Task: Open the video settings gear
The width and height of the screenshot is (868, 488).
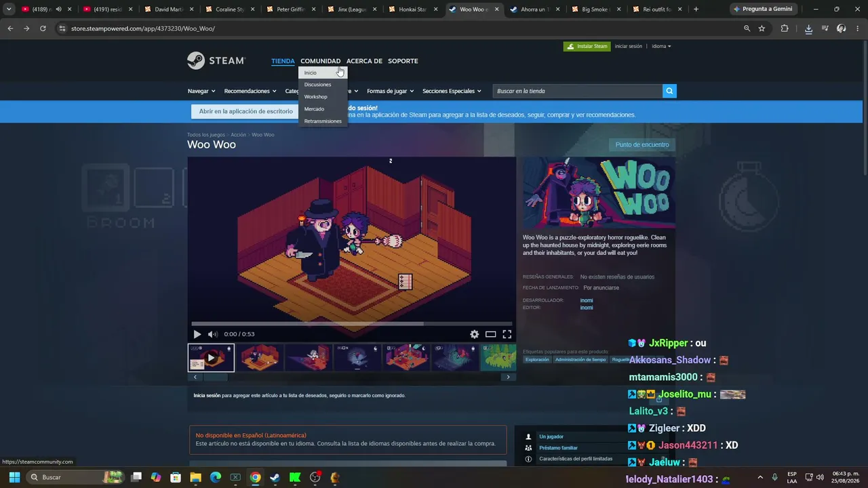Action: pos(475,334)
